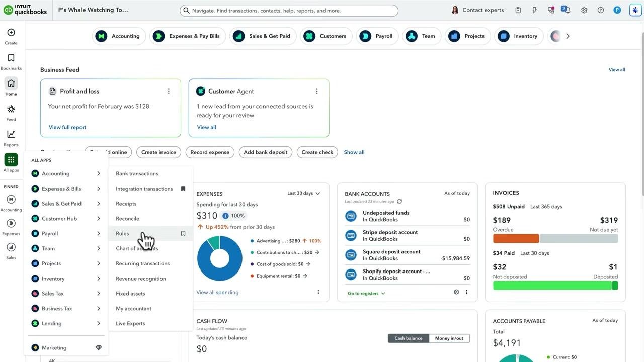
Task: Click the Show all quick actions link
Action: 354,152
